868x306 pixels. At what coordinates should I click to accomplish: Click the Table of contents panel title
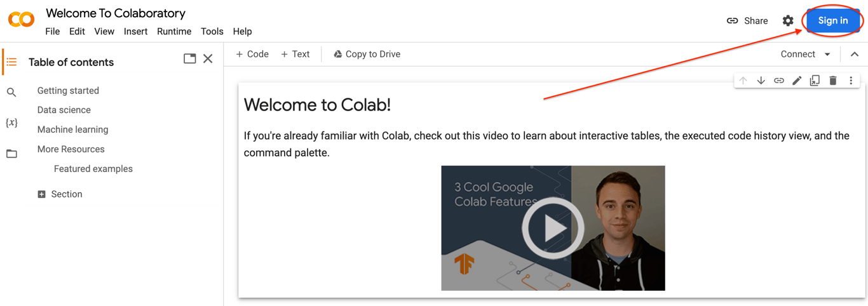point(71,62)
